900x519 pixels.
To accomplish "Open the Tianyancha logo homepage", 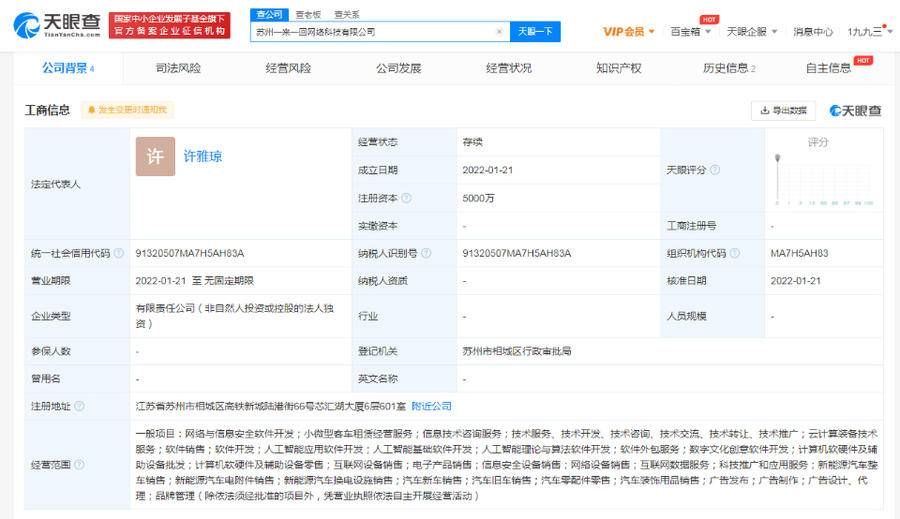I will 56,25.
